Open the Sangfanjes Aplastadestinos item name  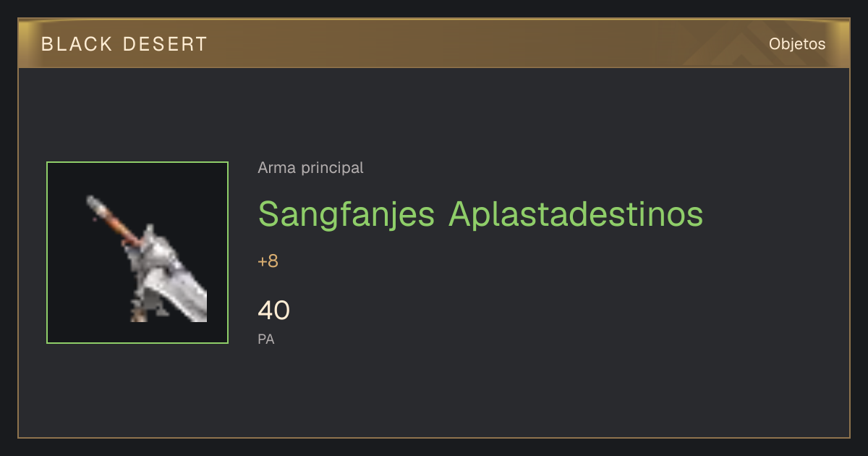[480, 214]
